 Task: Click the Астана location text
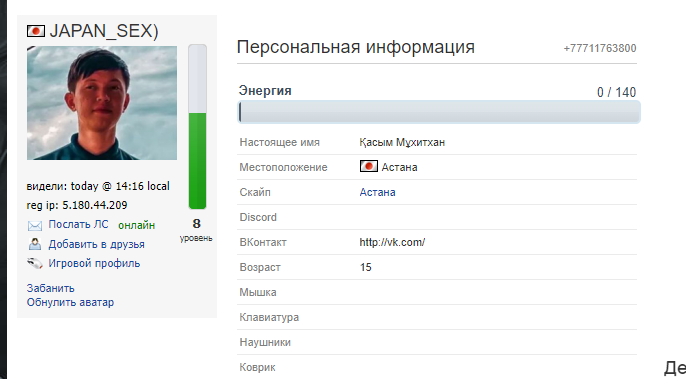399,167
